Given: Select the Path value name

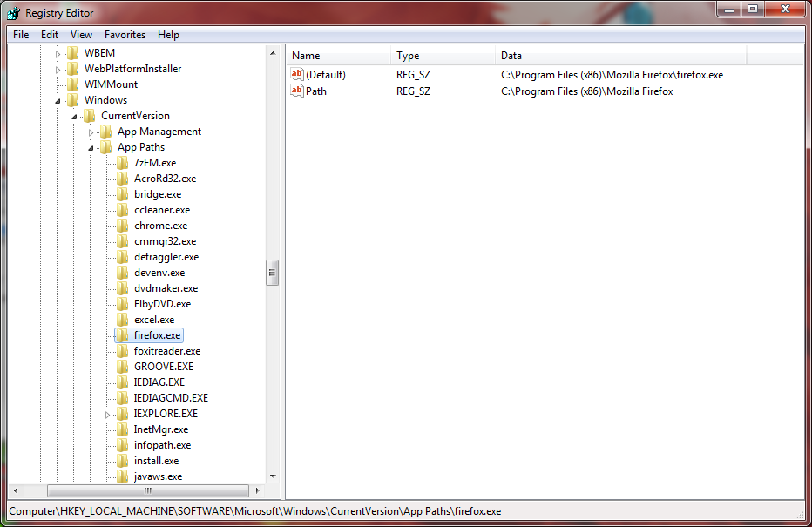Looking at the screenshot, I should coord(316,91).
